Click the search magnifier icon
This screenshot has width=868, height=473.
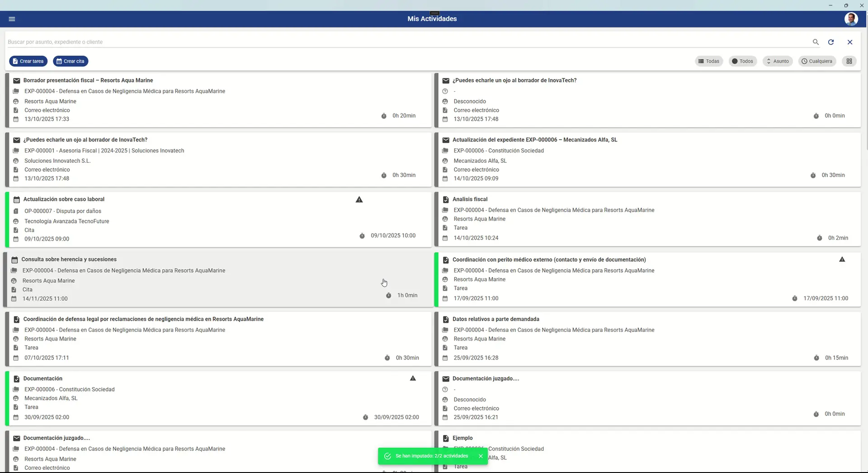pos(816,42)
